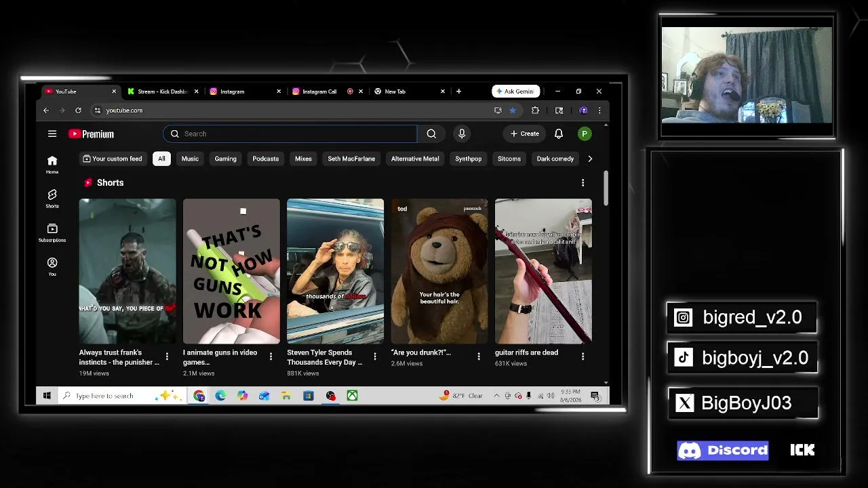Switch to the Instagram tab

pos(243,91)
